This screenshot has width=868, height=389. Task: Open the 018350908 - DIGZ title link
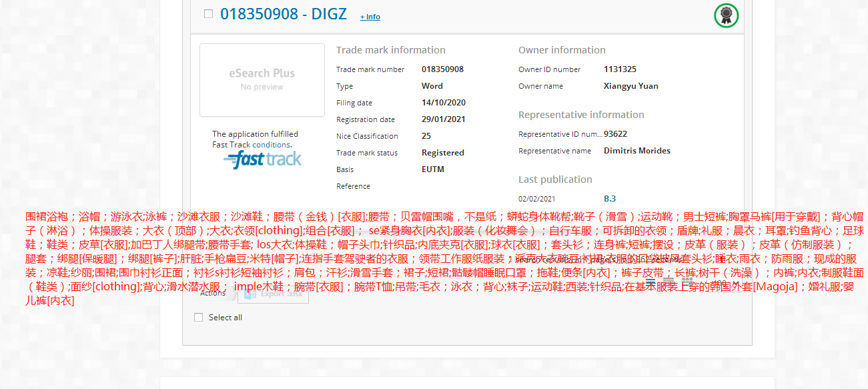pyautogui.click(x=283, y=14)
